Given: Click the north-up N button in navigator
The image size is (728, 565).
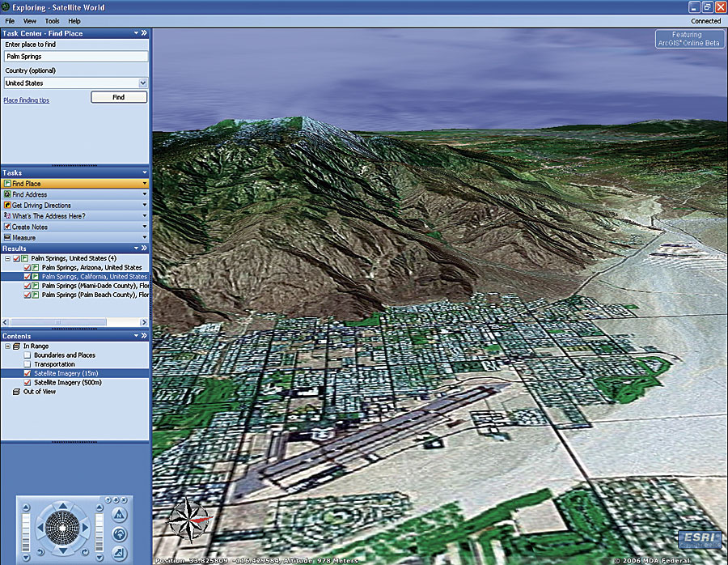Looking at the screenshot, I should tap(120, 515).
